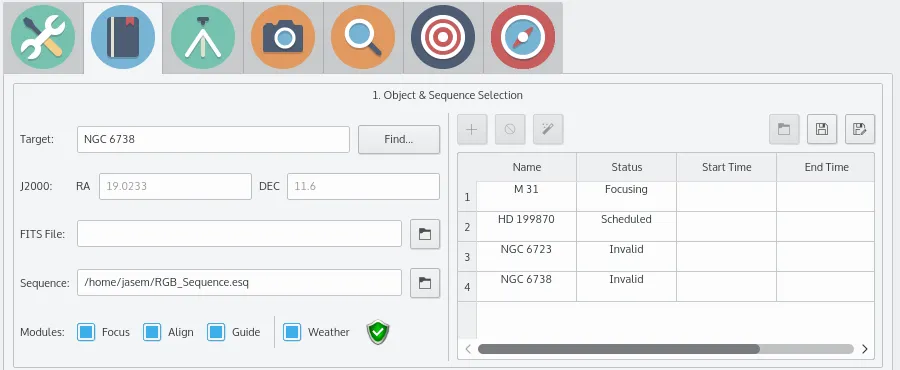This screenshot has width=900, height=370.
Task: Click the Start Time column header
Action: coord(727,167)
